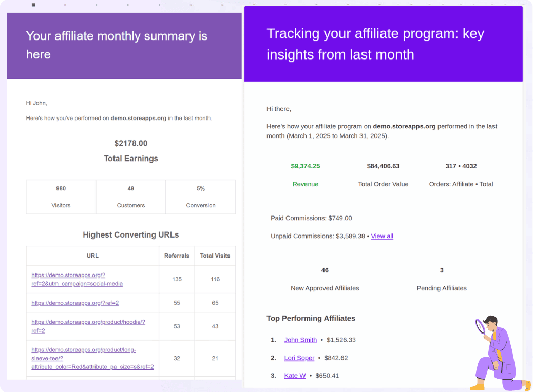Click the Referrals column header
The width and height of the screenshot is (533, 392).
177,256
